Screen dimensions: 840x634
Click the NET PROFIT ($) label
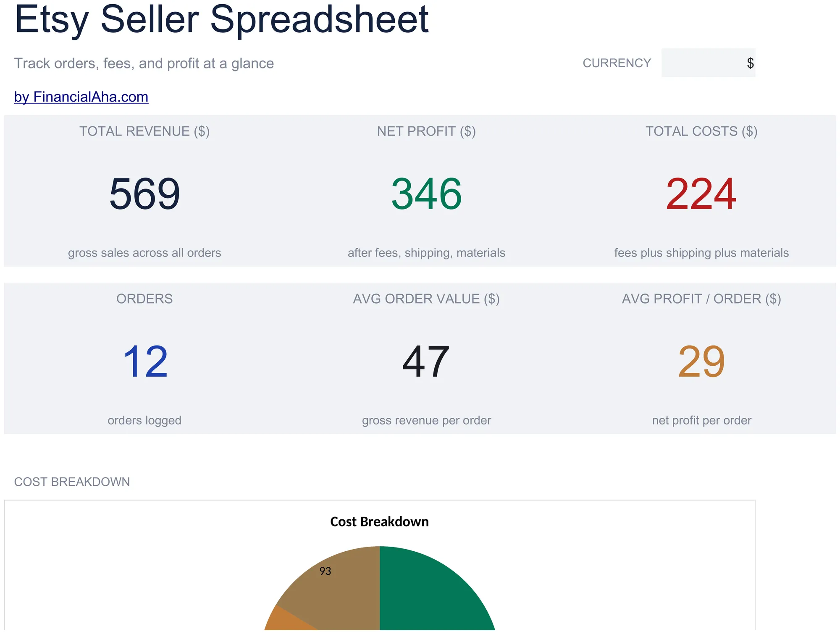[x=426, y=131]
